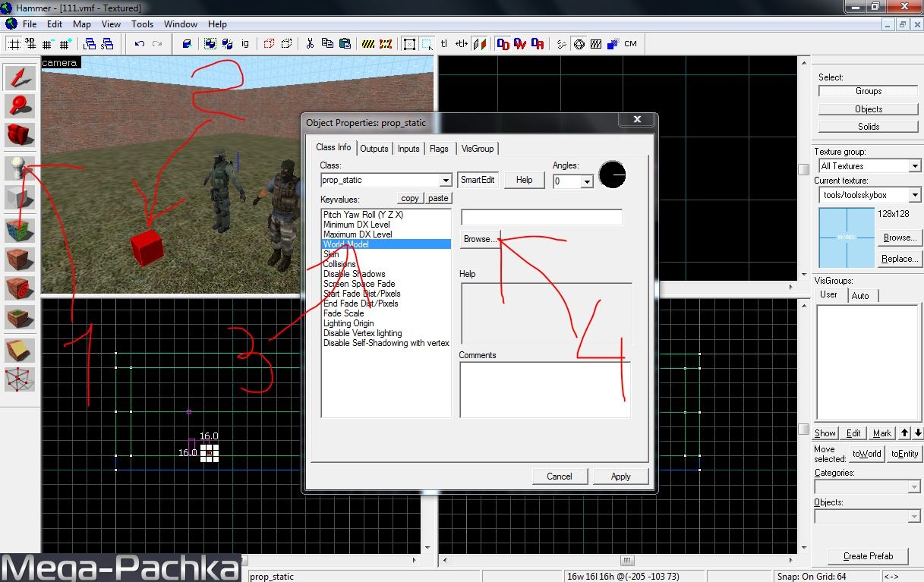Toggle the 3D grid display
This screenshot has width=924, height=582.
pyautogui.click(x=31, y=44)
